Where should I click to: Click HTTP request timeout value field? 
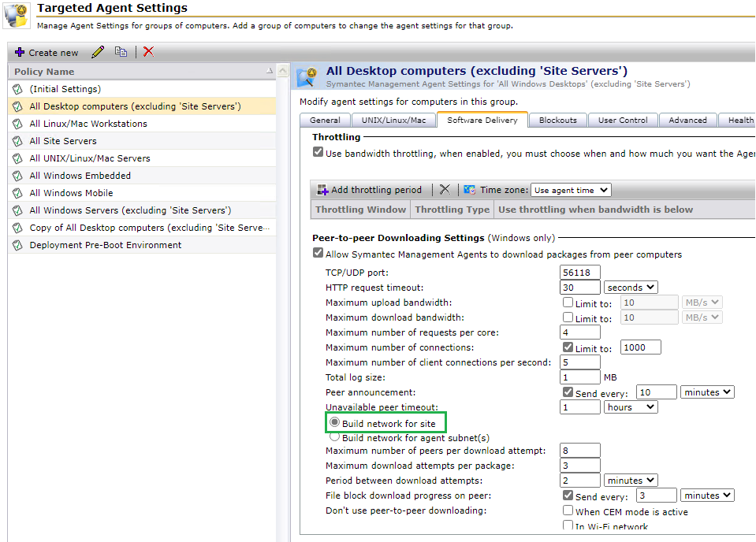pyautogui.click(x=580, y=288)
